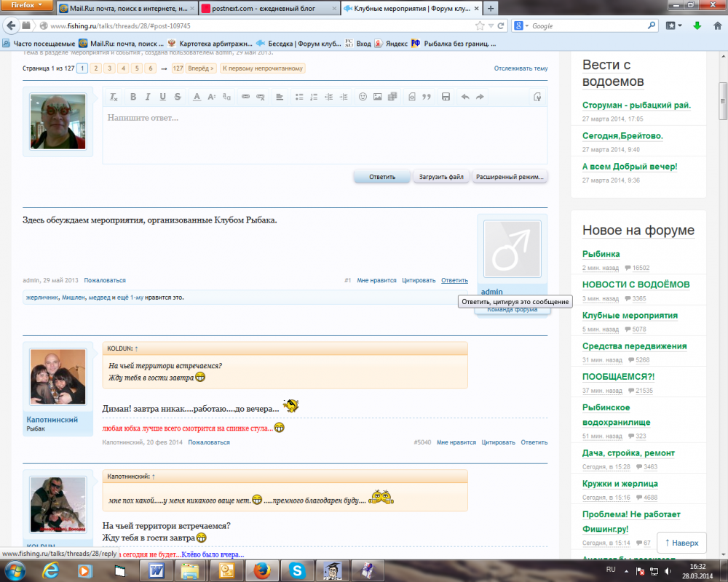Click the quote icon in editor toolbar

pos(427,97)
